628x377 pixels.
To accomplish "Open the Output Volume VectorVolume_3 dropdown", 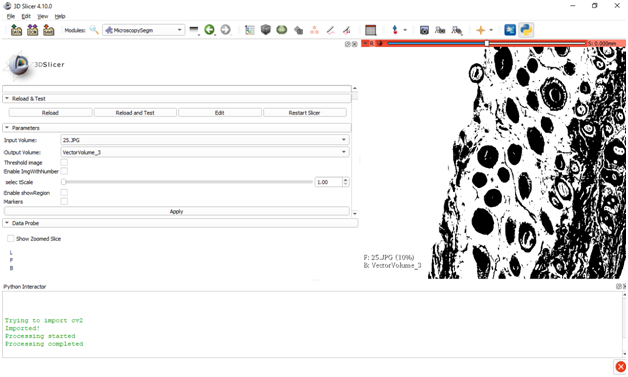I will [205, 152].
